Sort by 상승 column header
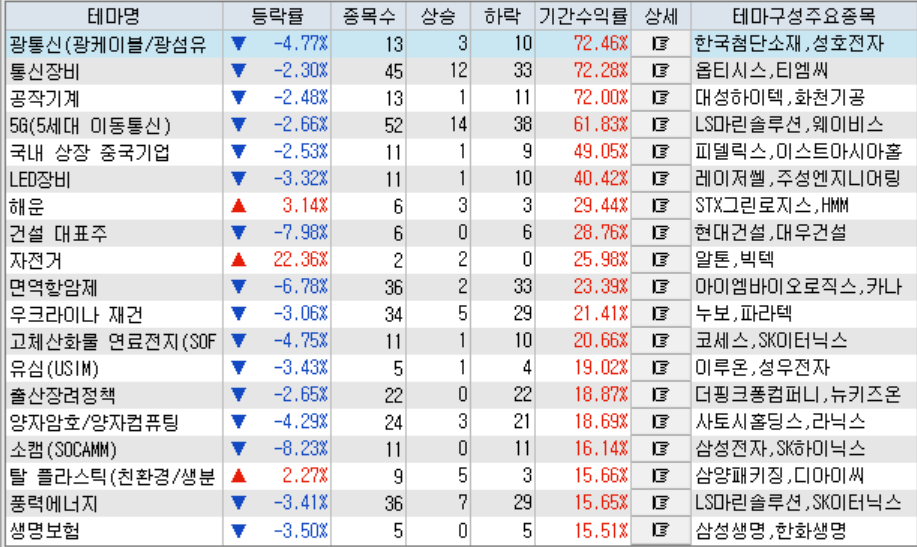The width and height of the screenshot is (917, 547). pyautogui.click(x=438, y=16)
